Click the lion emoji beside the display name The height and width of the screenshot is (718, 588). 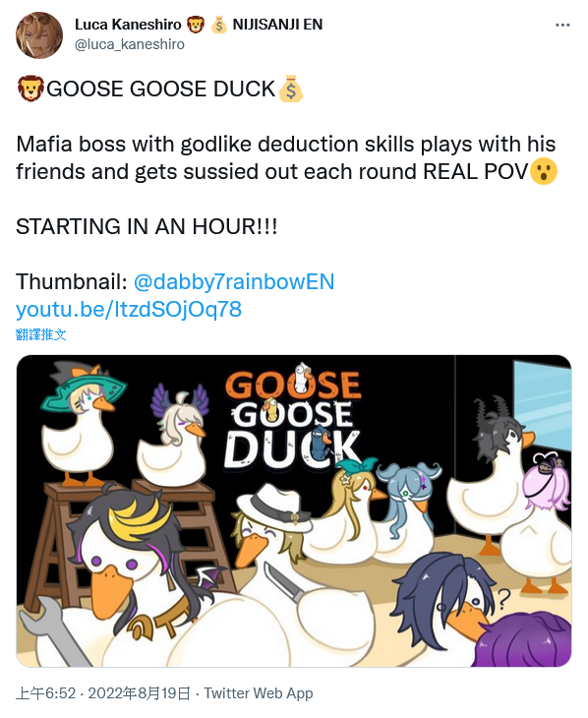coord(196,25)
